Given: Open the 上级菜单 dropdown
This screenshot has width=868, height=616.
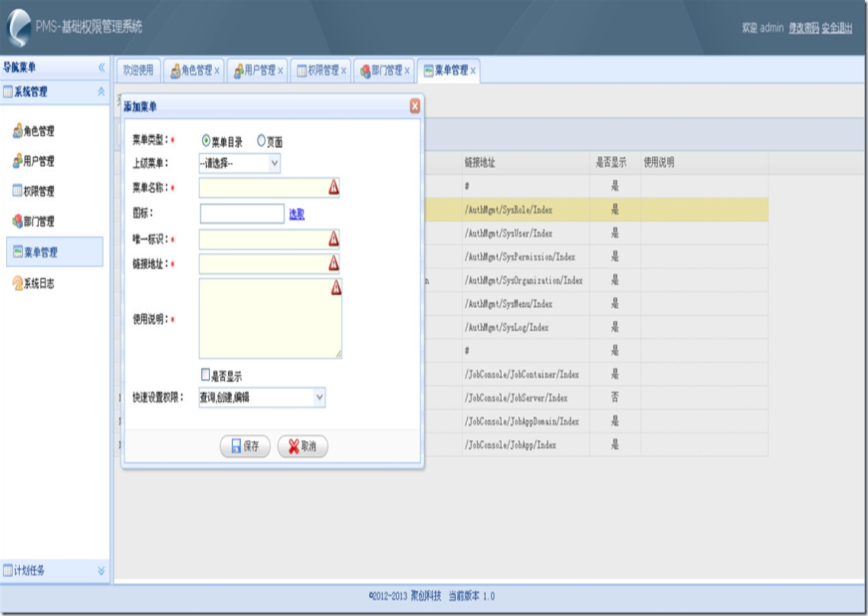Looking at the screenshot, I should (x=275, y=163).
